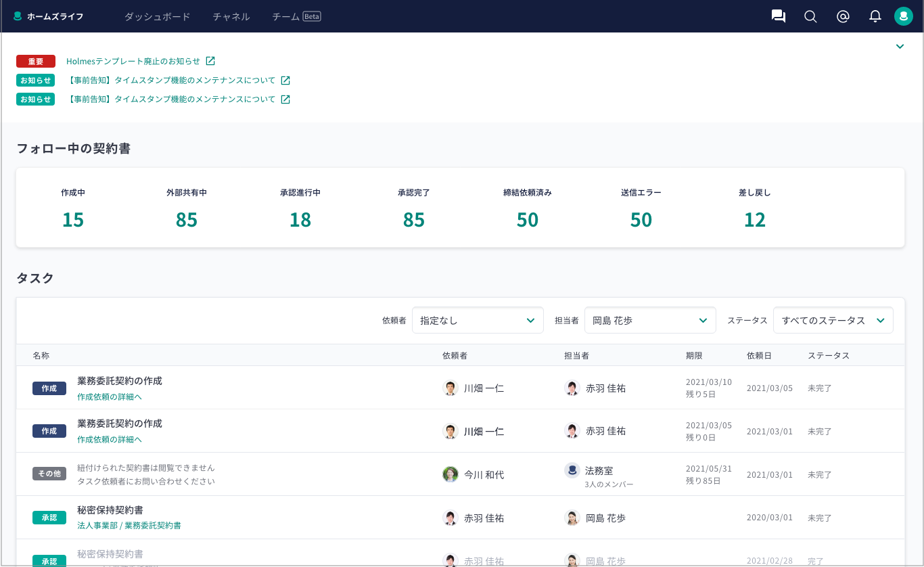Viewport: 924px width, 567px height.
Task: Go to チーム Beta tab
Action: click(296, 16)
